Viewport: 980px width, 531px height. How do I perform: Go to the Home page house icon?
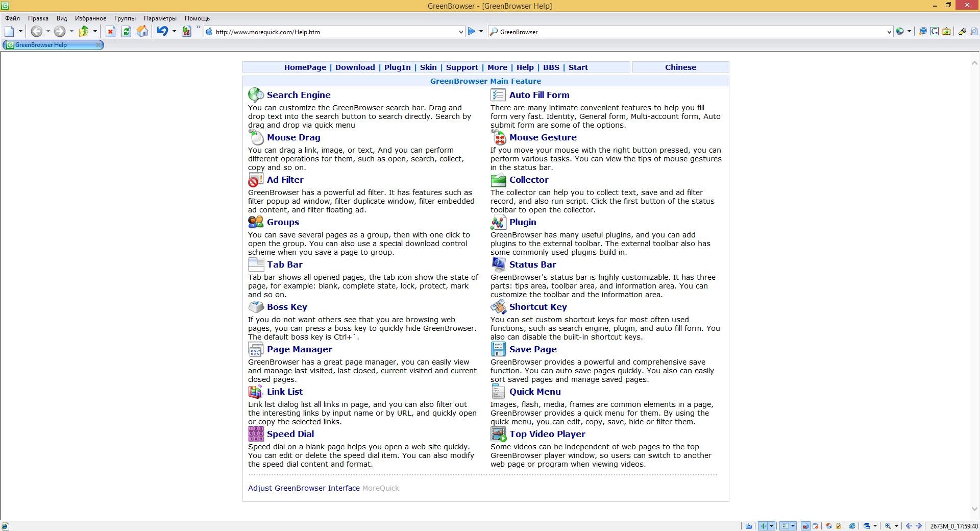[x=142, y=32]
